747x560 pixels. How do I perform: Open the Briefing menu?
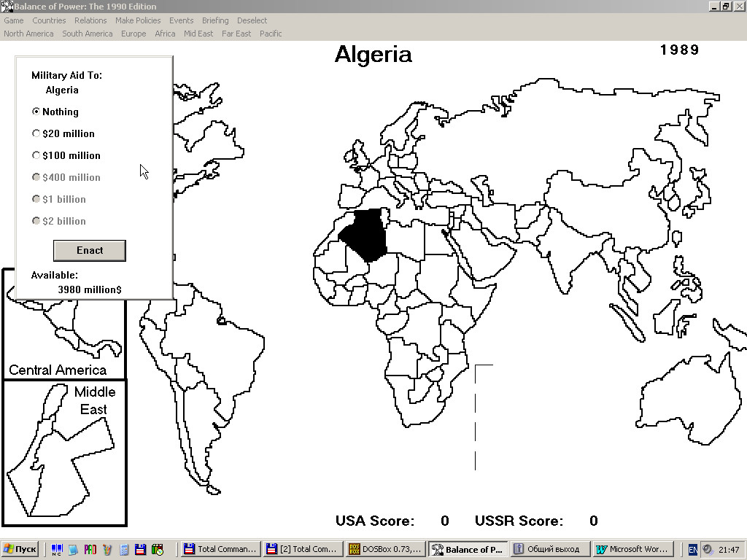(x=215, y=20)
